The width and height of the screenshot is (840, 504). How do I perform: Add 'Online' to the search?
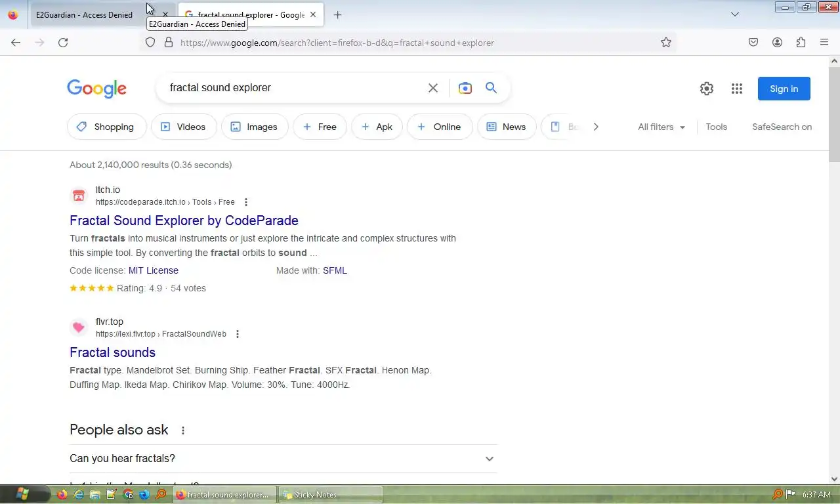439,127
